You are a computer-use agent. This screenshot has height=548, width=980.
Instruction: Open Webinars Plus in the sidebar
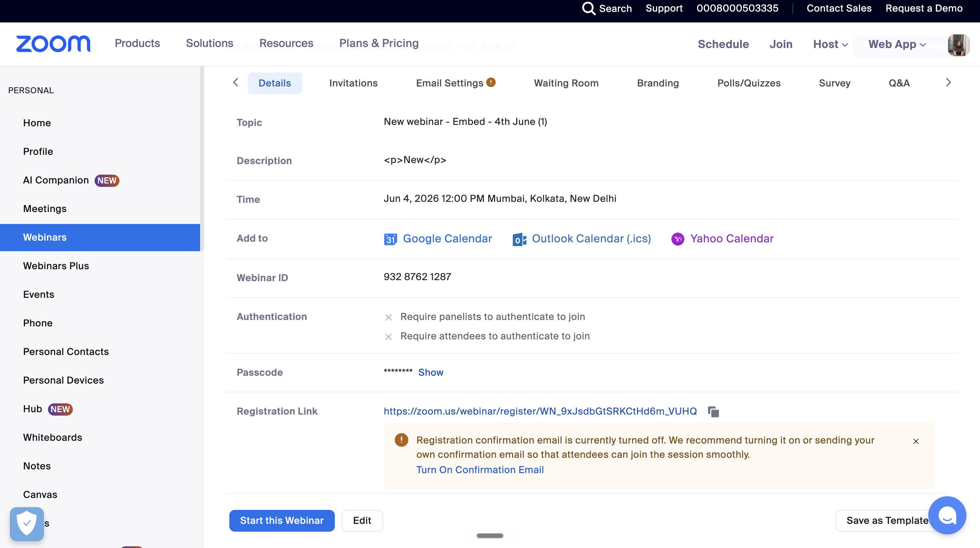(56, 266)
